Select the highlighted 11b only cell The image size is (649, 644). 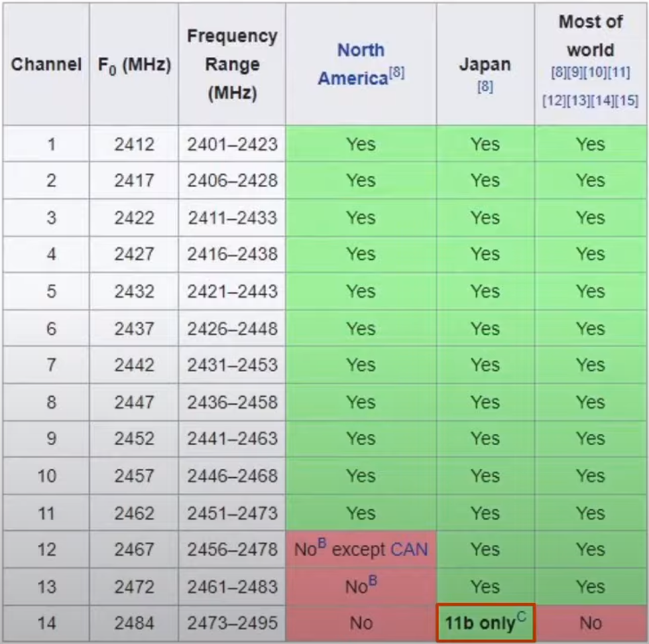[485, 623]
